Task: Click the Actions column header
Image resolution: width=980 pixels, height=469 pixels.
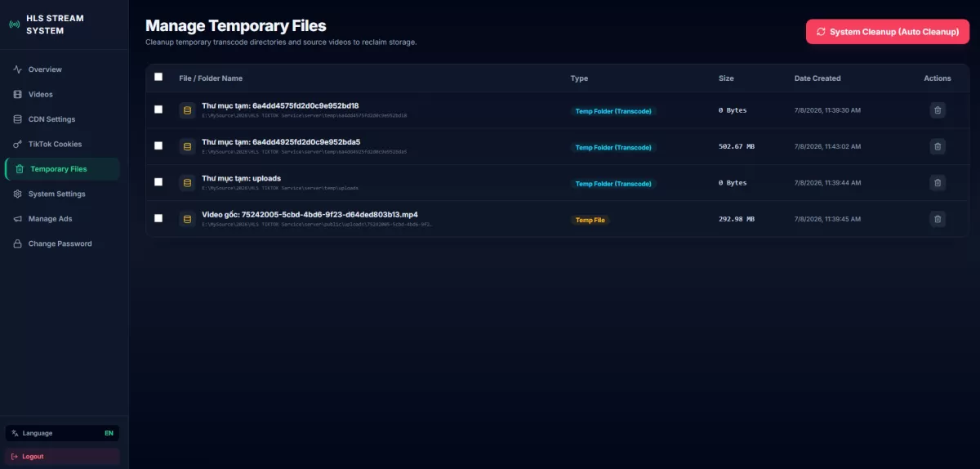Action: point(938,78)
